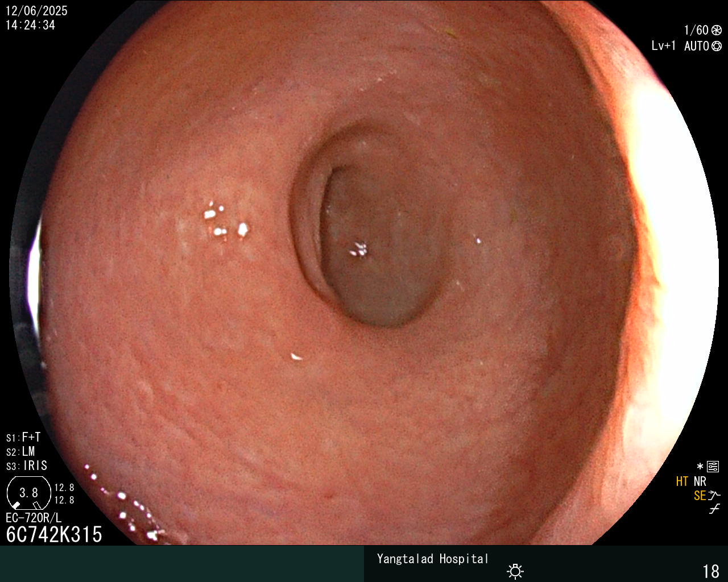Screen dimensions: 728x582
Task: Click the image counter 18
Action: coord(711,571)
